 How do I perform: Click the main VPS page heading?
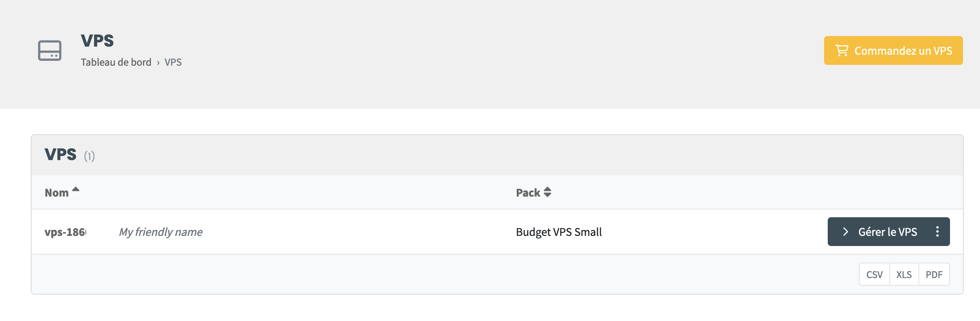click(97, 41)
